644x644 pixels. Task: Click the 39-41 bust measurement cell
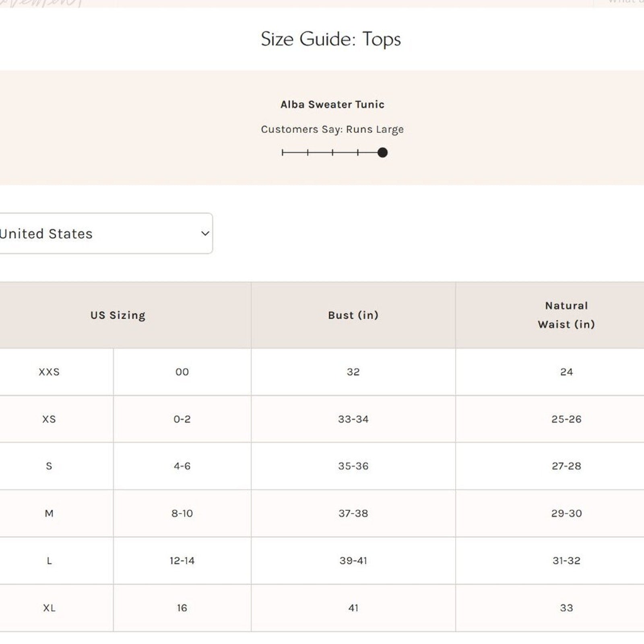353,561
